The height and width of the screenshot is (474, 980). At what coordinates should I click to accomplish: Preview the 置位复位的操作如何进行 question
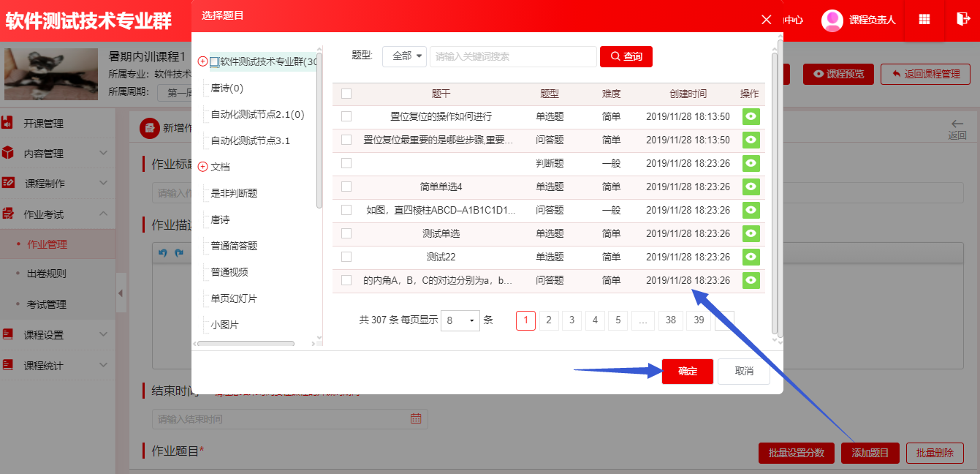tap(751, 117)
